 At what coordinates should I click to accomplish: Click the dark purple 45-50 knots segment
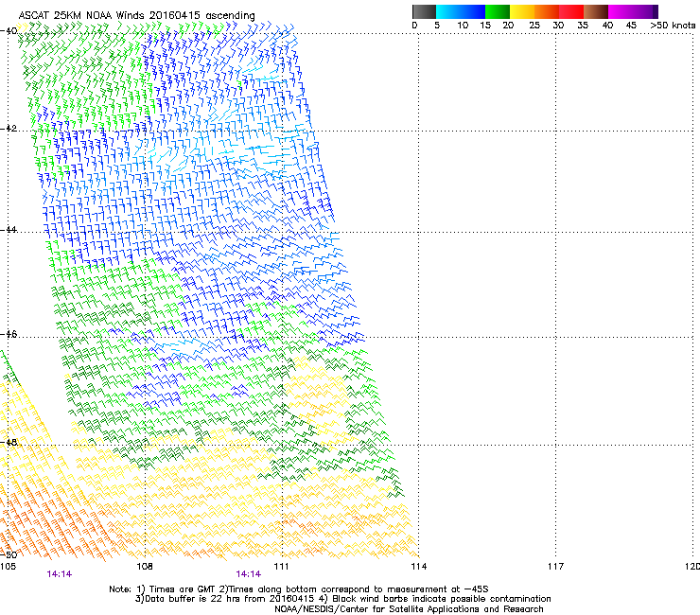pos(645,11)
